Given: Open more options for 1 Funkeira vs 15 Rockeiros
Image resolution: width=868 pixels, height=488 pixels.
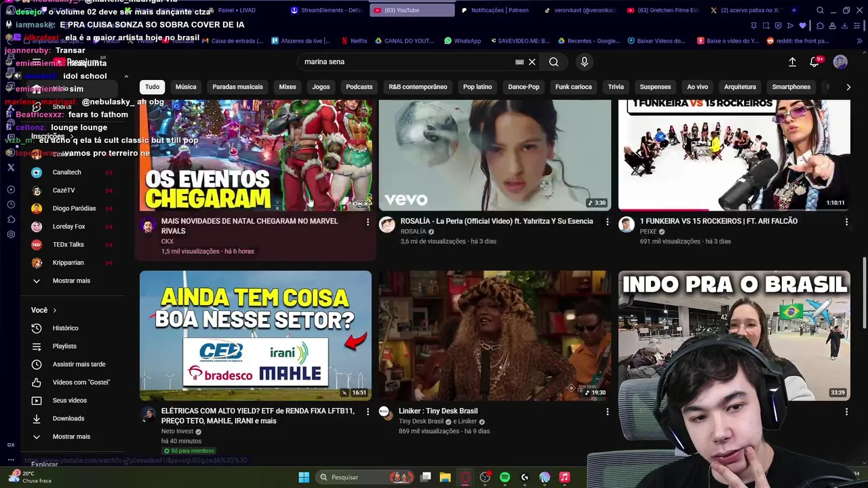Looking at the screenshot, I should point(846,222).
